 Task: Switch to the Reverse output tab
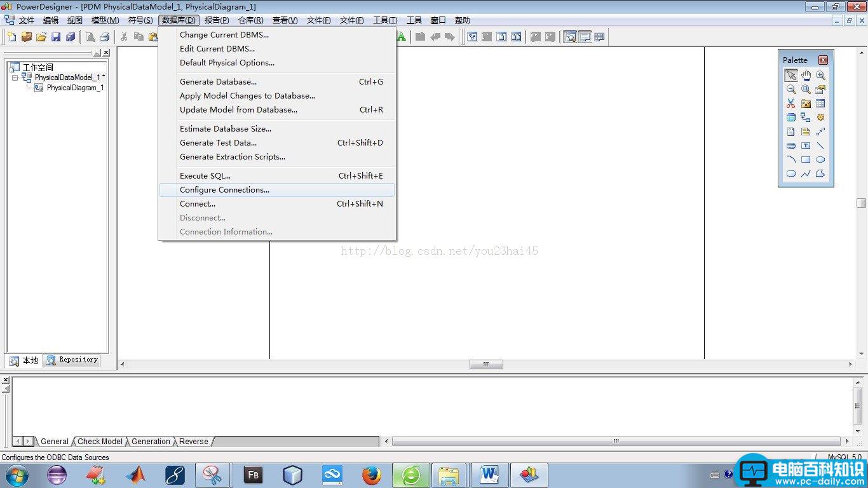click(x=193, y=442)
